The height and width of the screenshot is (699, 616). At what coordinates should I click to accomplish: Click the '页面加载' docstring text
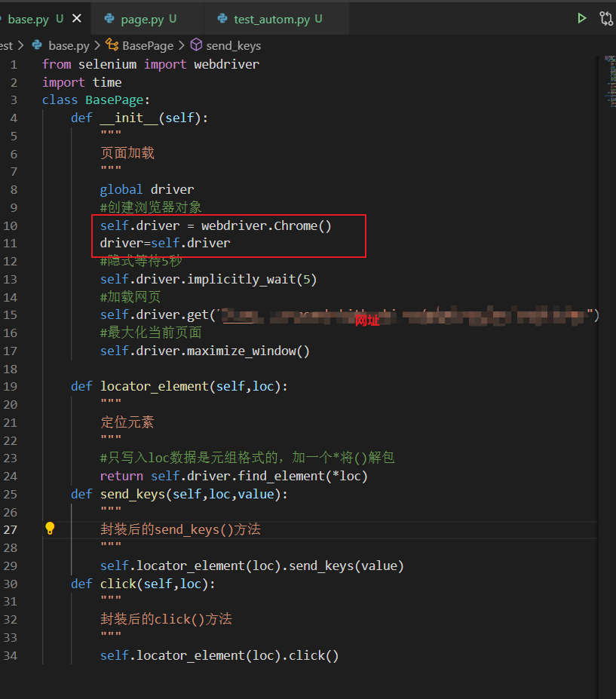click(127, 153)
